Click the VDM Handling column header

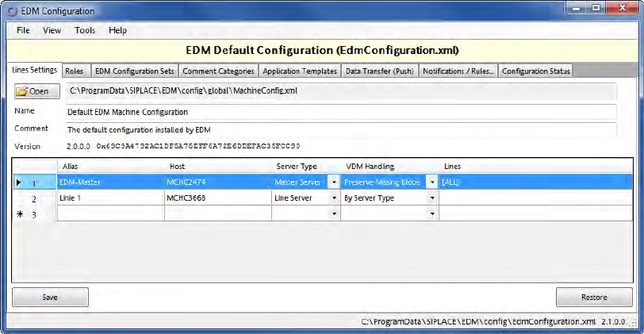tap(389, 167)
